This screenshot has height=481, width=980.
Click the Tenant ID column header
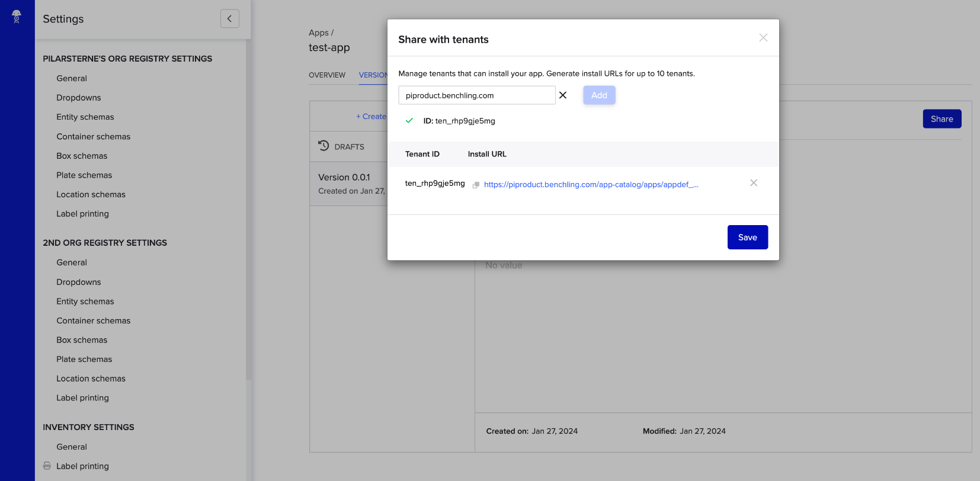click(422, 154)
